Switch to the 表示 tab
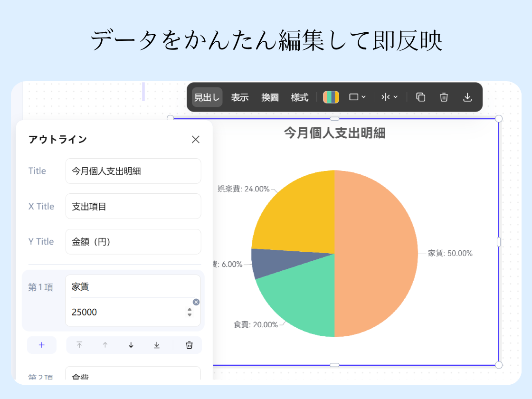The height and width of the screenshot is (399, 532). (240, 97)
